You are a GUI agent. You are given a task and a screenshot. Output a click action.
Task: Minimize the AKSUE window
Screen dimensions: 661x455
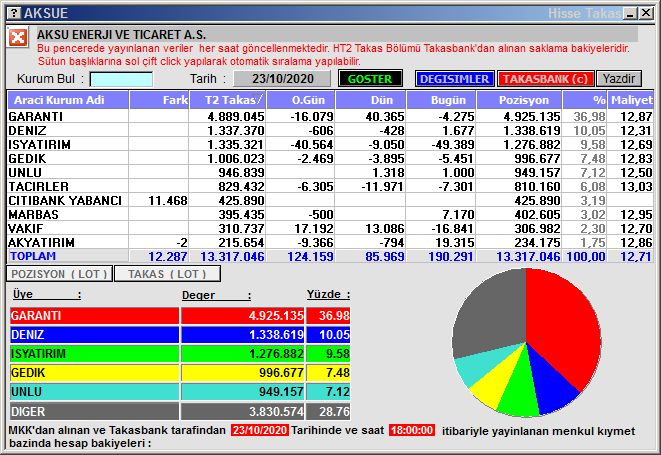point(630,14)
